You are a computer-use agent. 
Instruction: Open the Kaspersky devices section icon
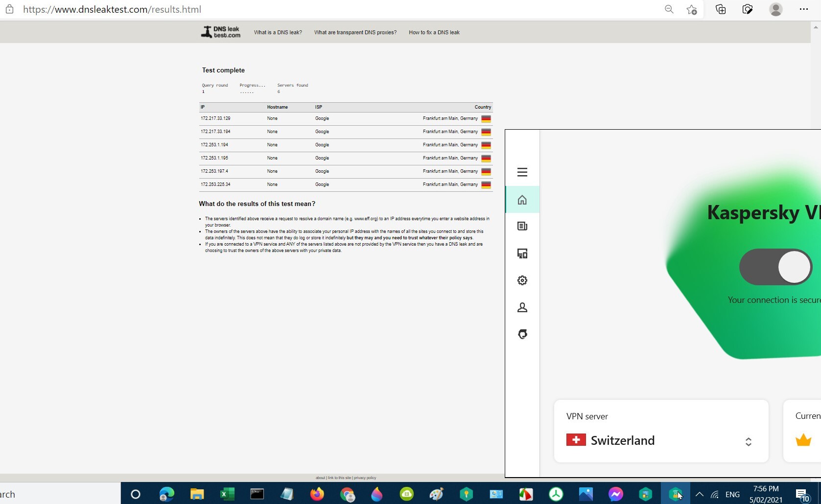click(522, 253)
